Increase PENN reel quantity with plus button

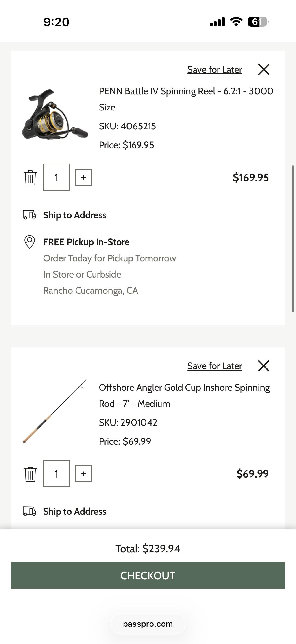84,177
